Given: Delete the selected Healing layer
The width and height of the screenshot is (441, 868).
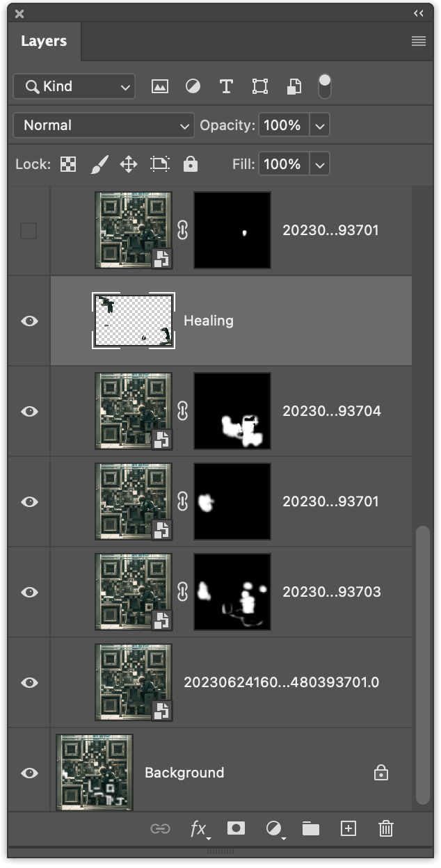Looking at the screenshot, I should tap(385, 828).
